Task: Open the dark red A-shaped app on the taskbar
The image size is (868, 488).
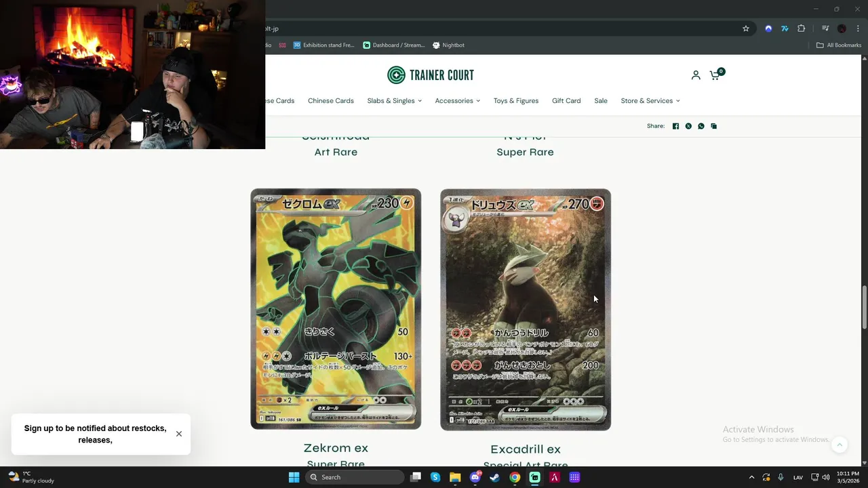Action: [555, 477]
